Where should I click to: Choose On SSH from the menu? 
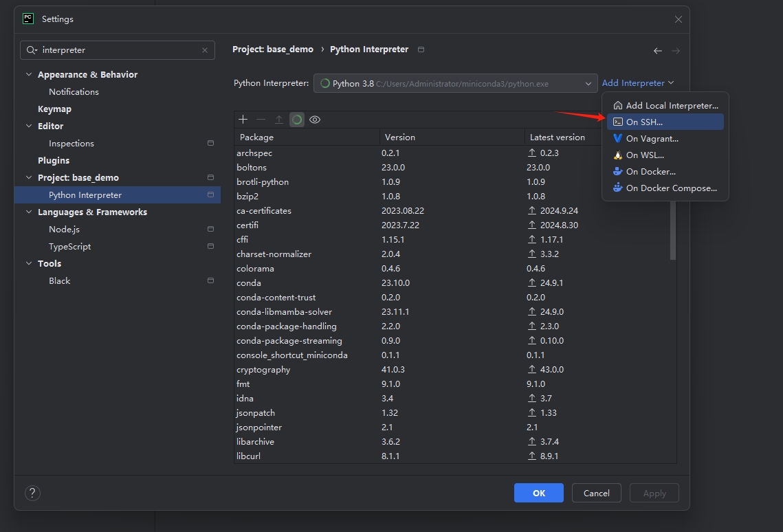665,122
